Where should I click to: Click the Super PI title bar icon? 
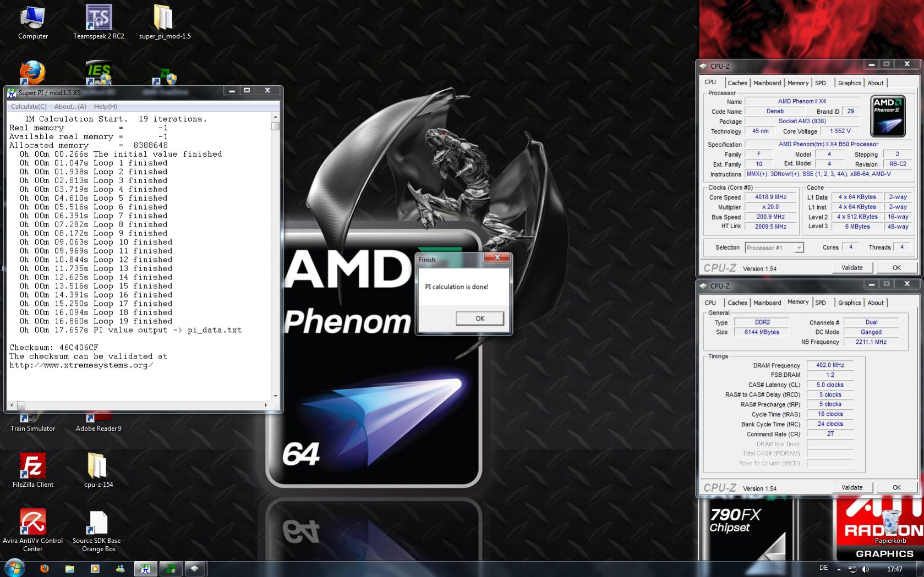(x=12, y=92)
